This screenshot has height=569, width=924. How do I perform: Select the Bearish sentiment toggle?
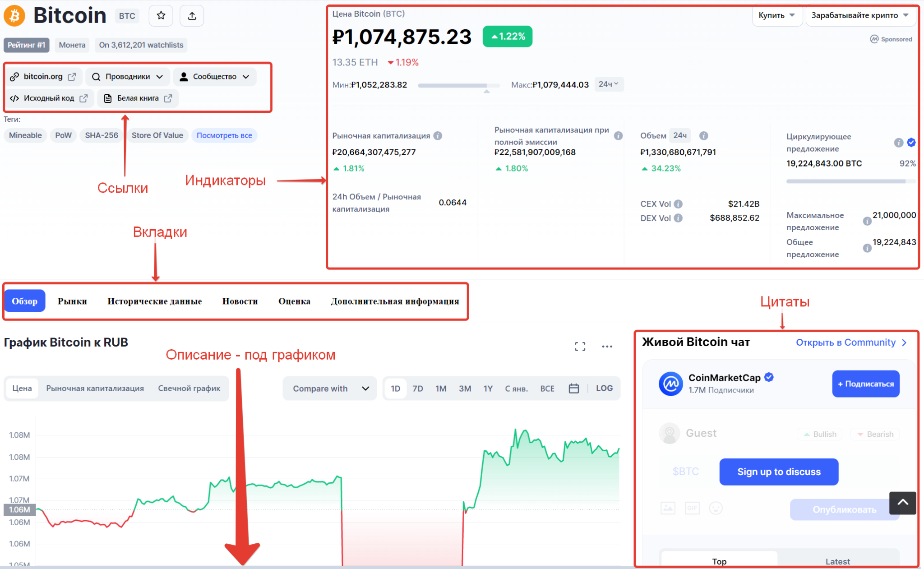click(874, 434)
